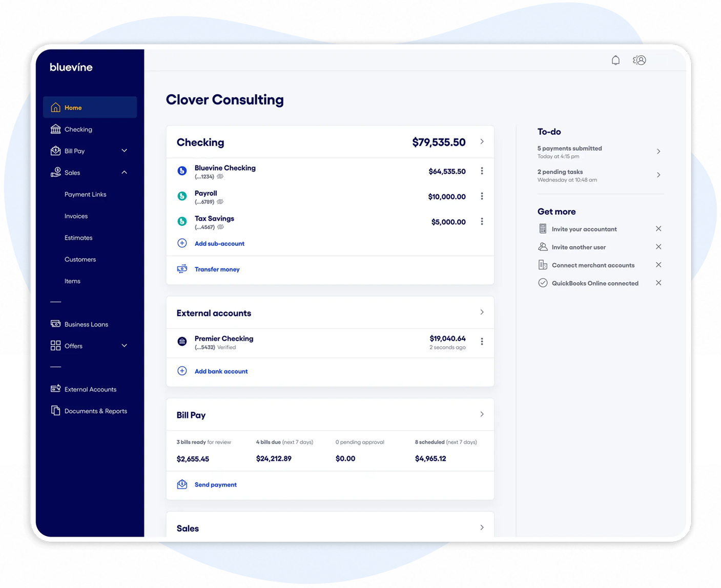The width and height of the screenshot is (721, 588).
Task: Open Bill Pay card chevron
Action: click(x=482, y=414)
